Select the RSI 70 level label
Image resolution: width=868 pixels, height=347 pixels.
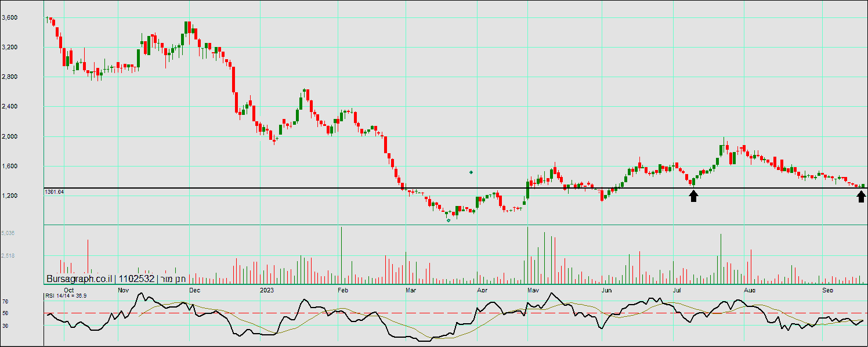(x=5, y=302)
